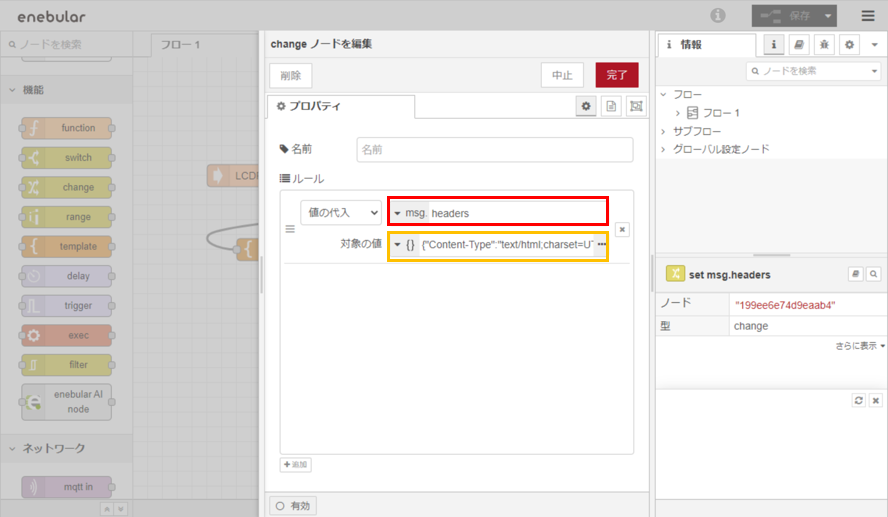Click the Content-Type JSON value field
The height and width of the screenshot is (517, 888).
pyautogui.click(x=507, y=245)
